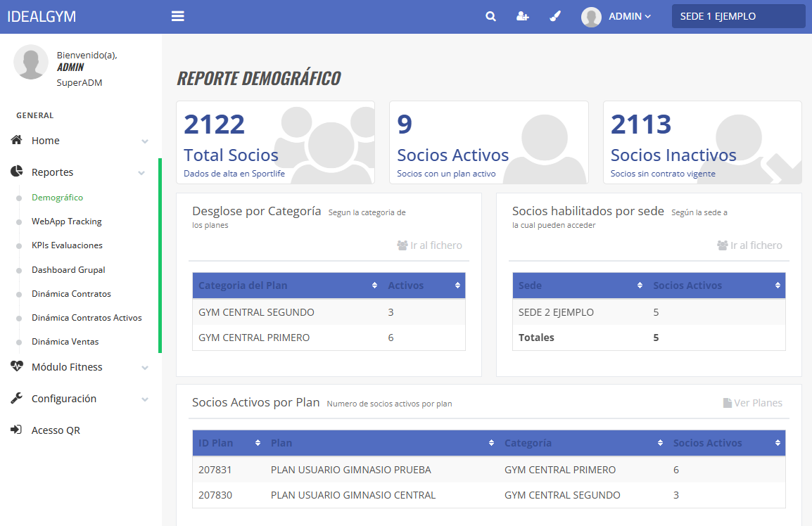Click plan ID 207830
This screenshot has width=812, height=526.
(215, 495)
